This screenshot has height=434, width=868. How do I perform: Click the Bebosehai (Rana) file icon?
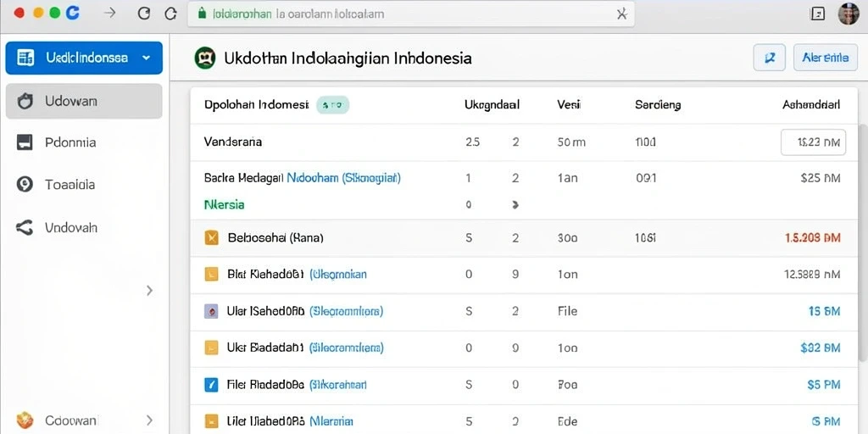click(211, 238)
